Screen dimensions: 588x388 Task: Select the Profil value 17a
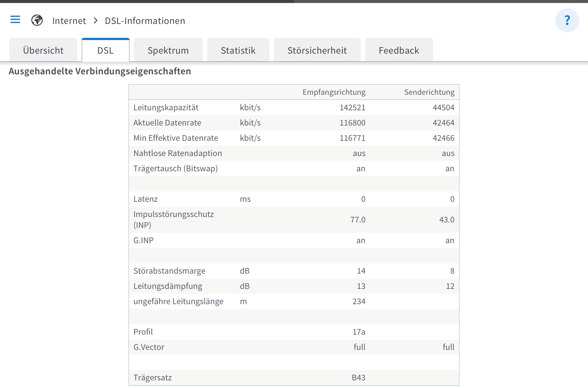point(359,332)
